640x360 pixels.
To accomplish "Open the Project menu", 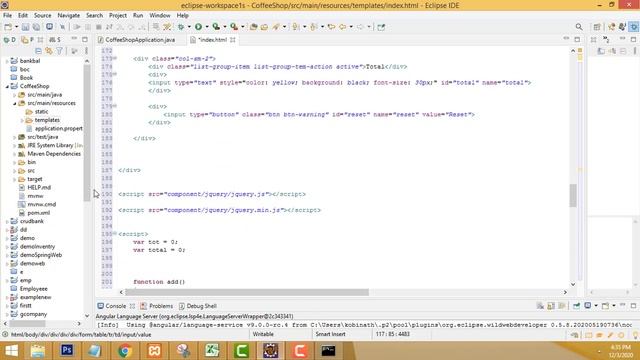I will 118,15.
